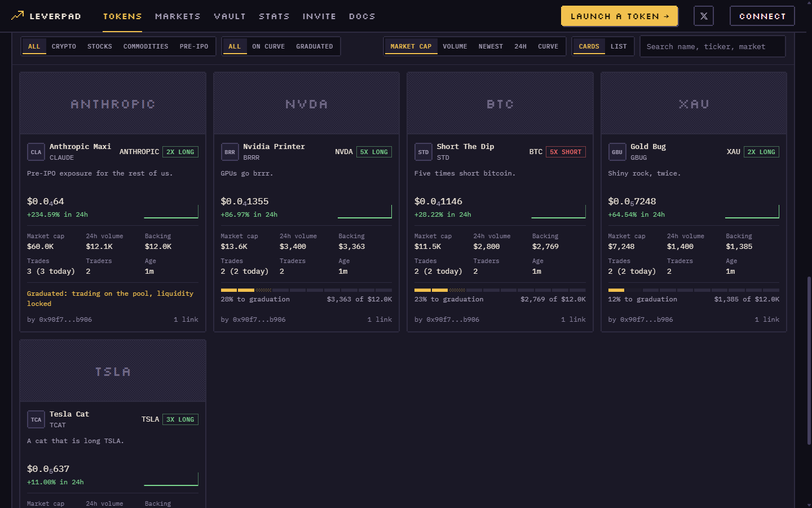The width and height of the screenshot is (812, 508).
Task: Click the STD token badge icon
Action: coord(423,152)
